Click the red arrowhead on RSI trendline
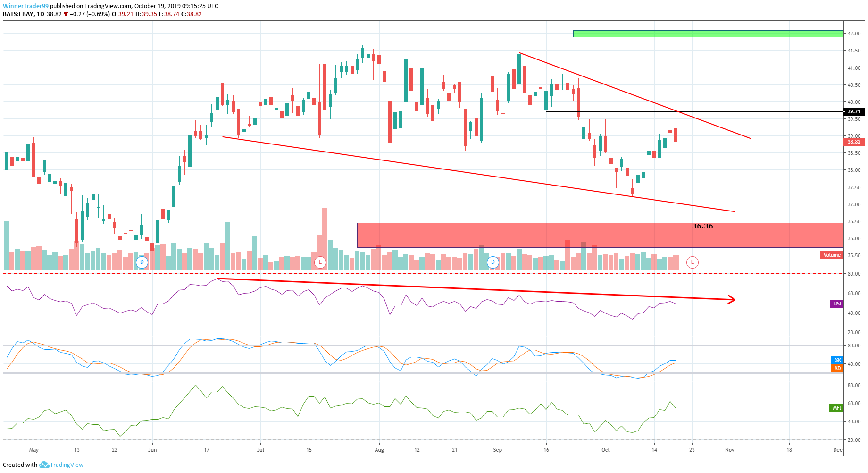 click(732, 299)
